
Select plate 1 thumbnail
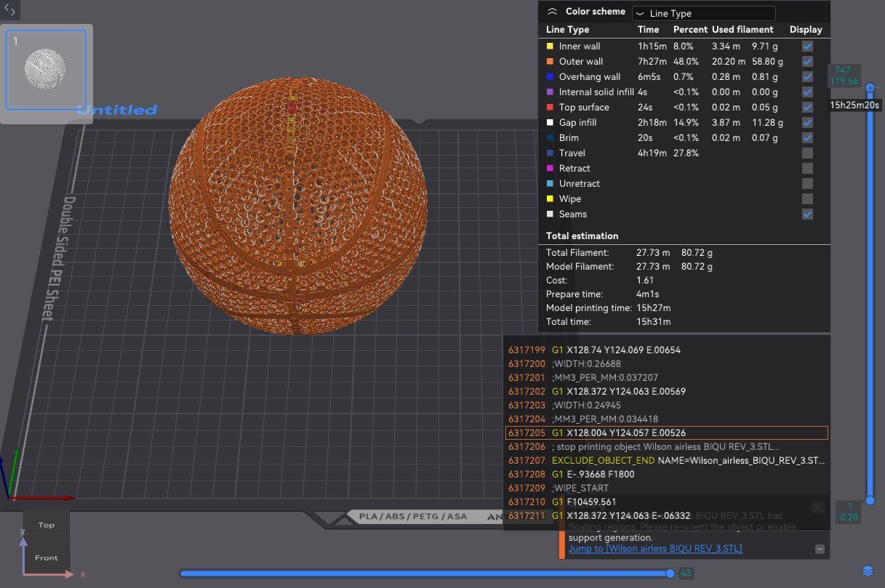point(46,69)
